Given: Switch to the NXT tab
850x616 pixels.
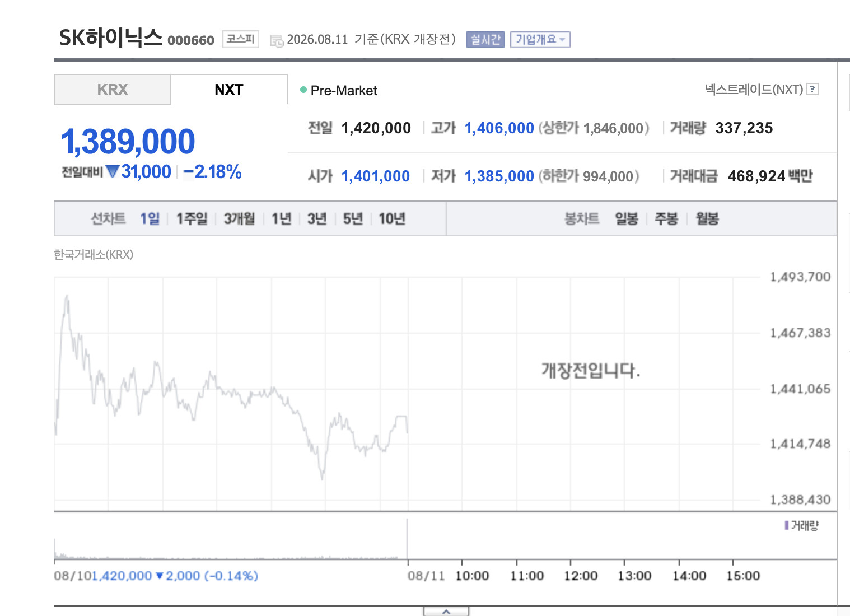Looking at the screenshot, I should pyautogui.click(x=229, y=90).
